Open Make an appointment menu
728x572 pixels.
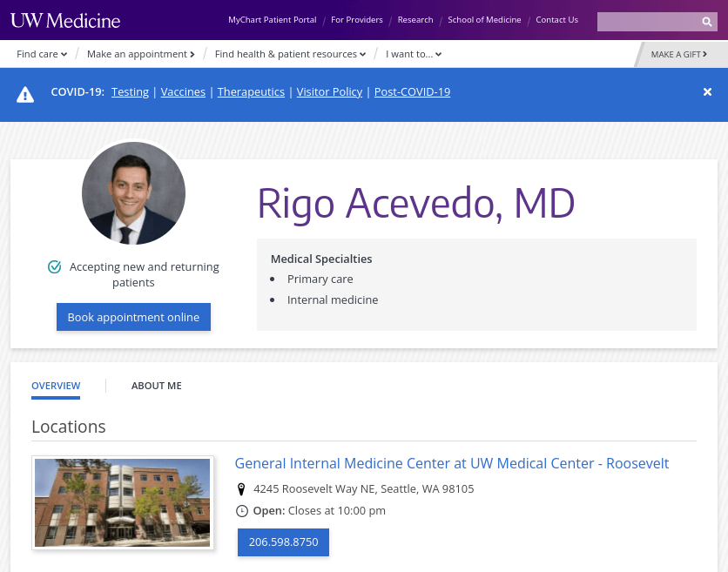(x=141, y=54)
